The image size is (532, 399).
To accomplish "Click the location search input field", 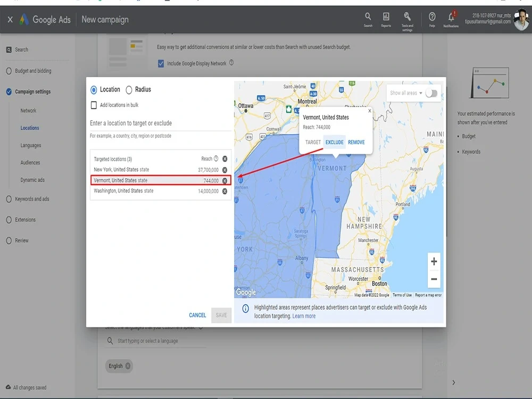I will click(160, 123).
